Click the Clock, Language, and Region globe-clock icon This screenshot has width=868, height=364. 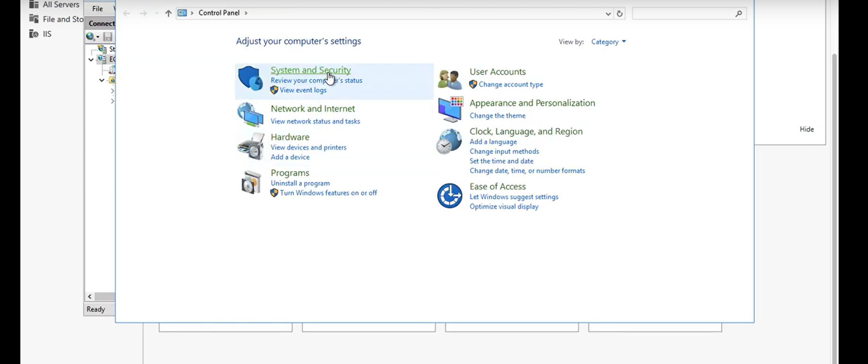pos(449,141)
